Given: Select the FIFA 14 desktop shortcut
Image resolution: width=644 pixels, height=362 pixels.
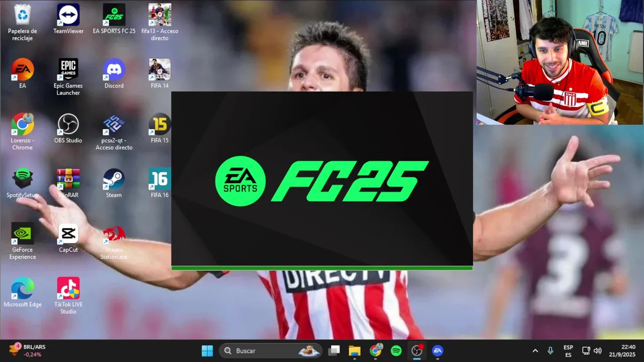Looking at the screenshot, I should click(159, 73).
